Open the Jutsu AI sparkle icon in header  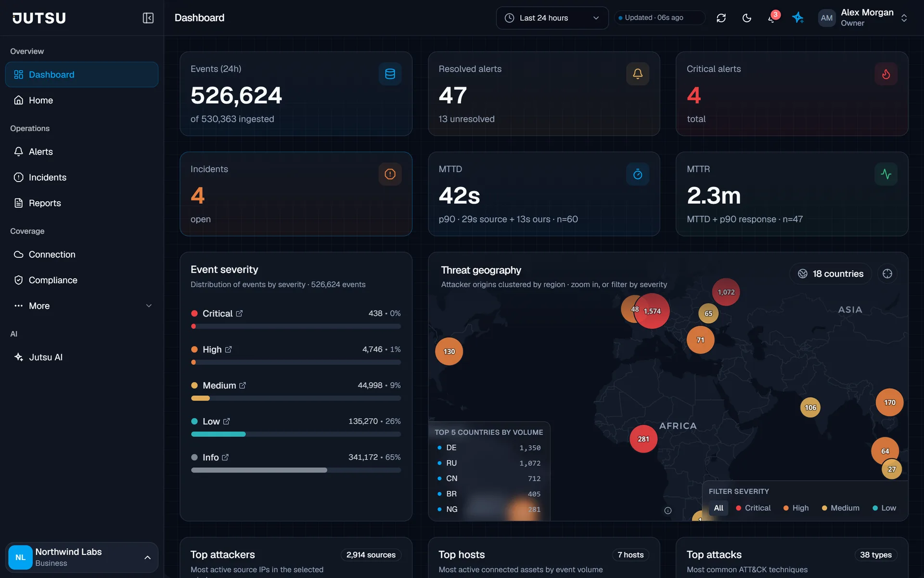tap(798, 18)
